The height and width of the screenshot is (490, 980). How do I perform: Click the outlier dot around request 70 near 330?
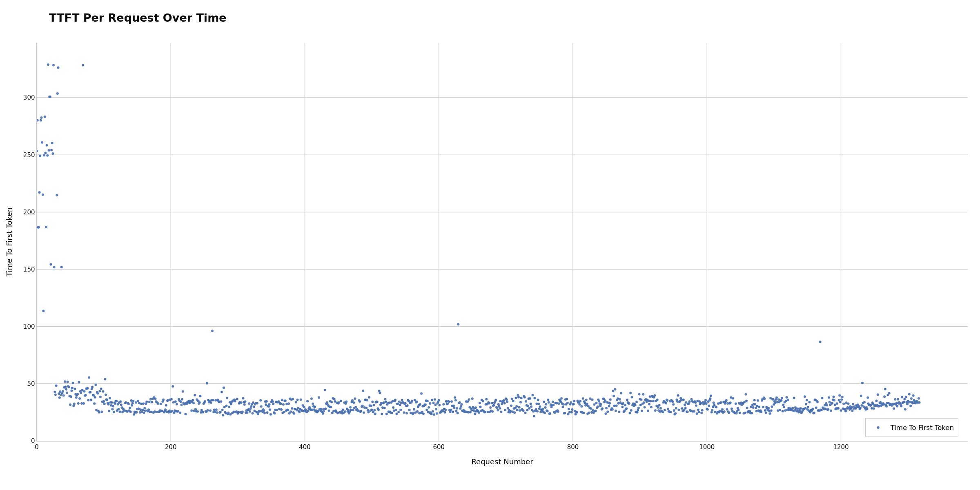pyautogui.click(x=83, y=65)
